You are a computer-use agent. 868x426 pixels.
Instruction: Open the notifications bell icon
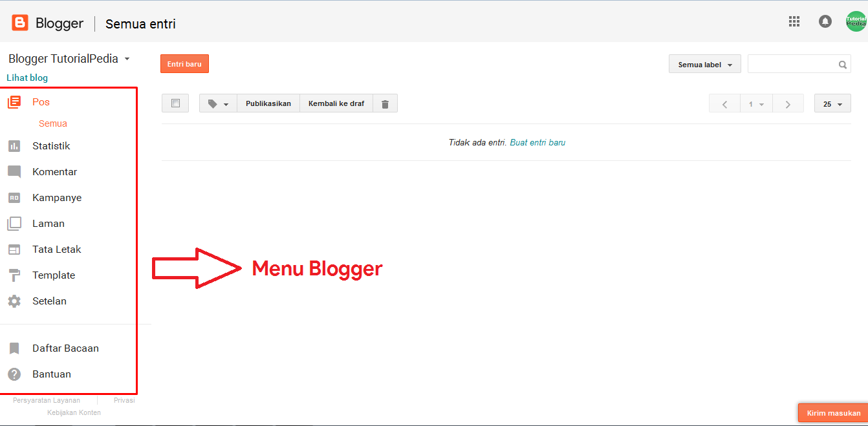[x=825, y=21]
